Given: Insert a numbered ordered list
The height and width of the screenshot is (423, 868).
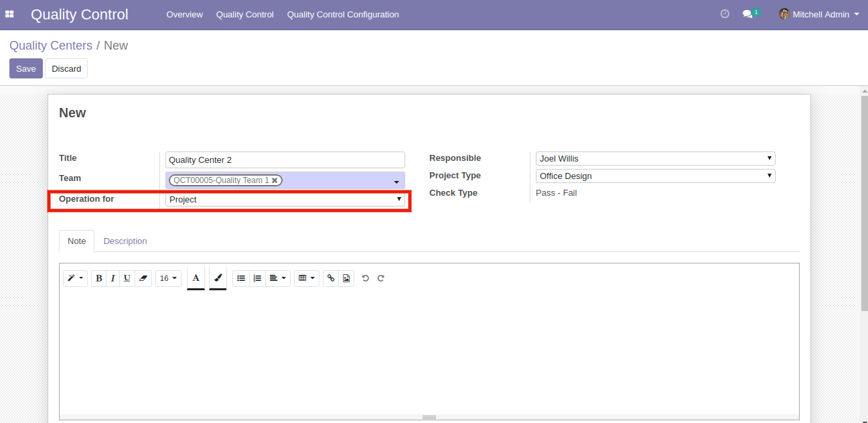Looking at the screenshot, I should (x=257, y=278).
